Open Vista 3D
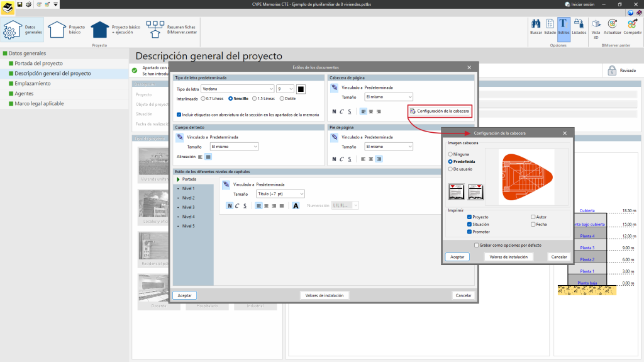The image size is (644, 362). pyautogui.click(x=596, y=29)
